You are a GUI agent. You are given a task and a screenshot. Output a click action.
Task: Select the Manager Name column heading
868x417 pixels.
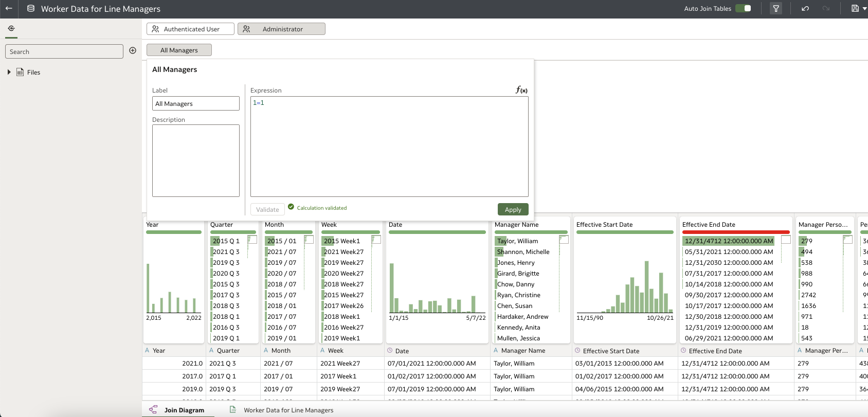pos(516,225)
